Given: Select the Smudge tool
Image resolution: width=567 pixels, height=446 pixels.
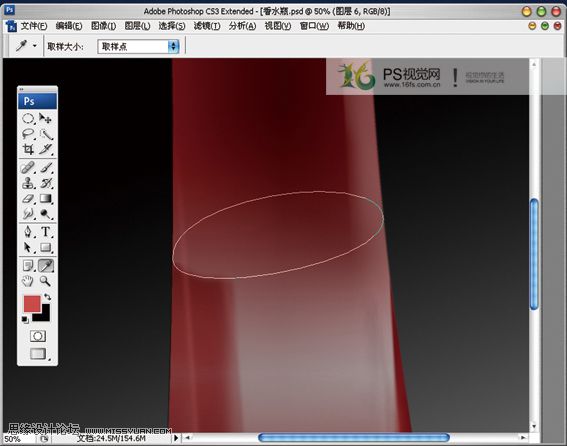Looking at the screenshot, I should click(28, 213).
